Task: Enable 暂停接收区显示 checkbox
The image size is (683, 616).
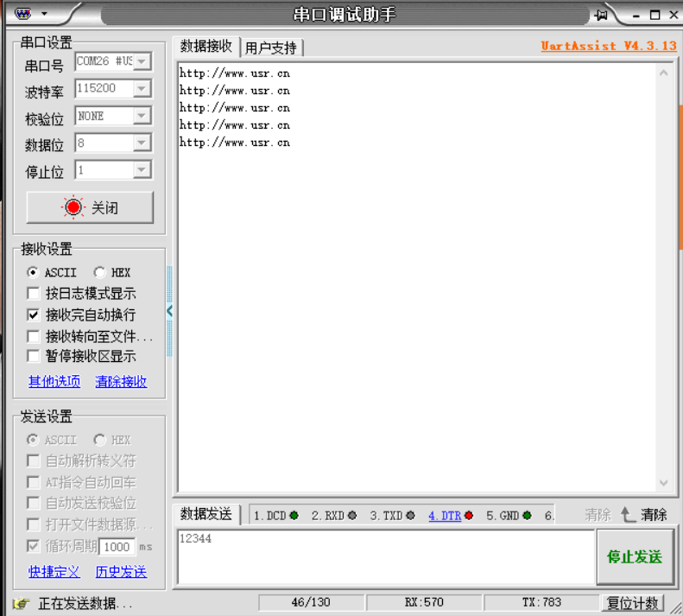Action: (34, 356)
